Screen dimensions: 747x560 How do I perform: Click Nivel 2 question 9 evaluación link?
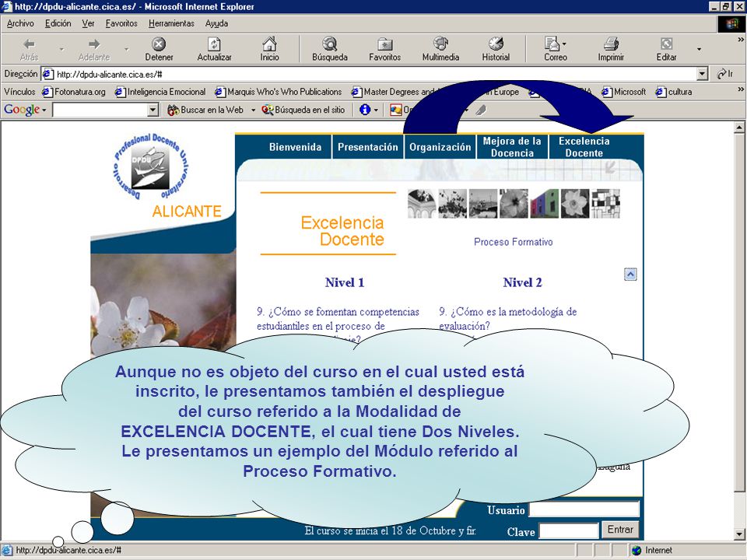[x=508, y=319]
